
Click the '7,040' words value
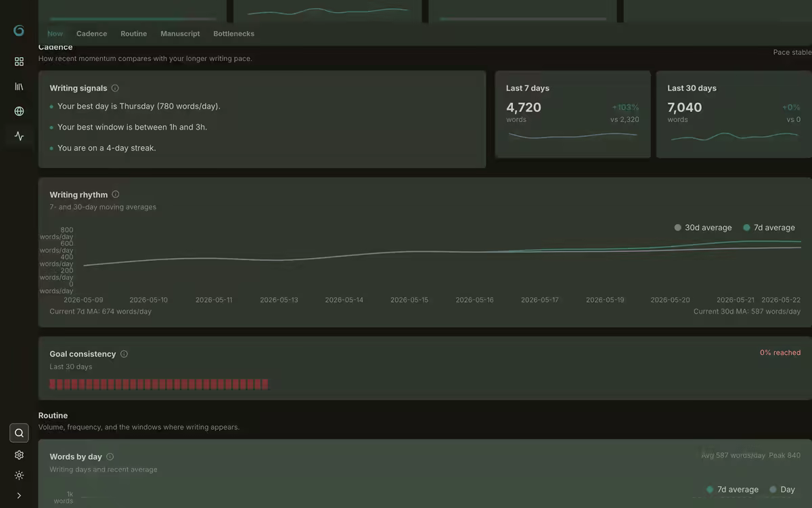tap(685, 107)
